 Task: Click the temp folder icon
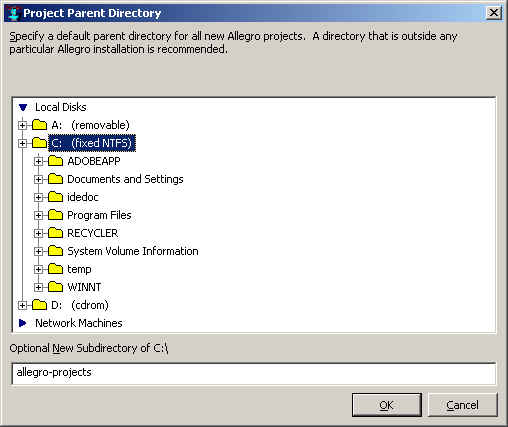(x=55, y=269)
